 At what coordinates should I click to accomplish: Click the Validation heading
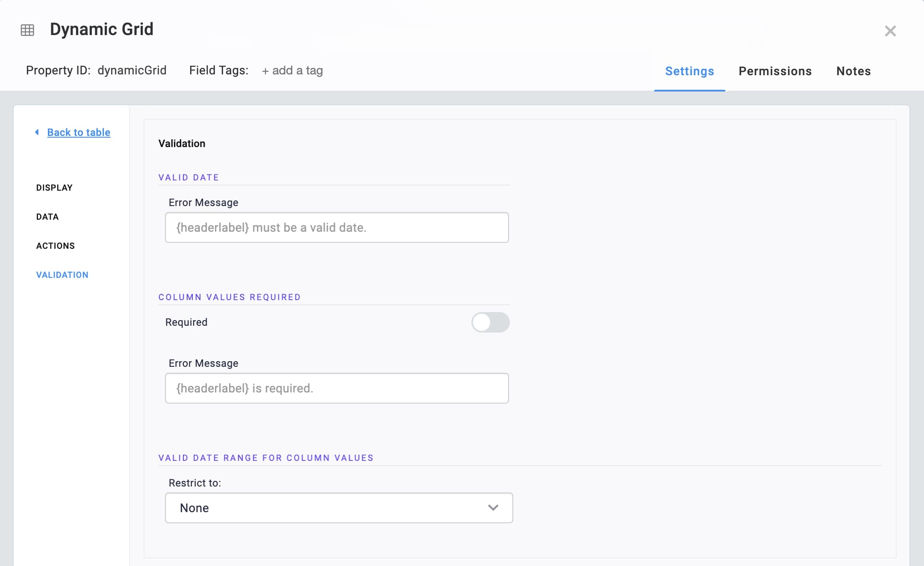[182, 144]
